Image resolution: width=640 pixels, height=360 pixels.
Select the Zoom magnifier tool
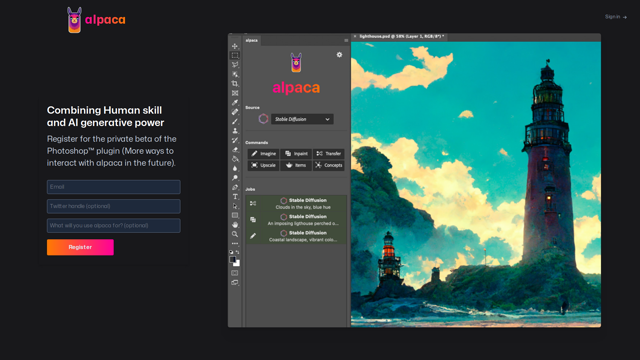[235, 234]
